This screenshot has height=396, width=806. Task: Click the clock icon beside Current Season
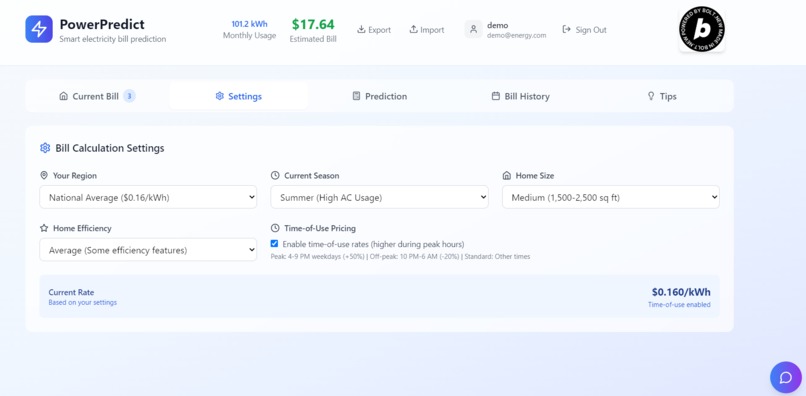(275, 175)
